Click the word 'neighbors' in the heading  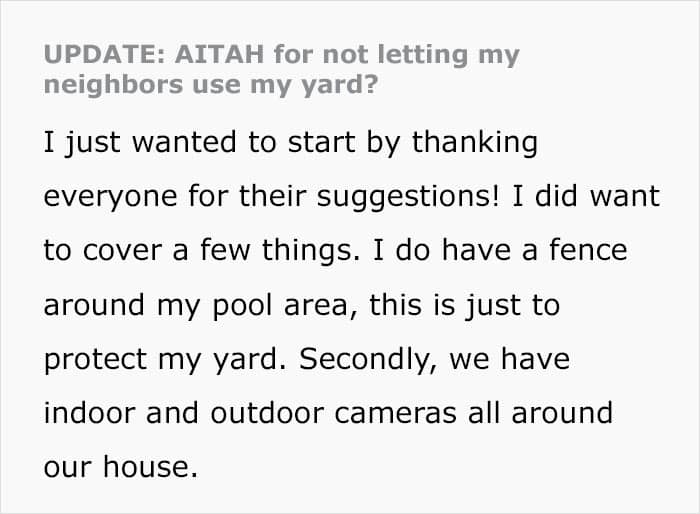113,84
